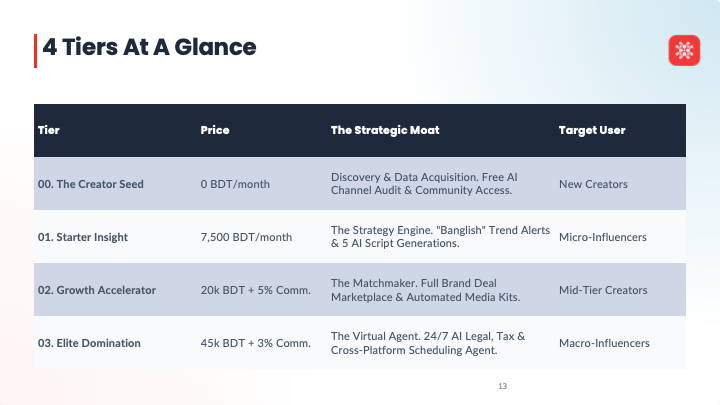Select the "4 Tiers At A Glance" title

(149, 46)
